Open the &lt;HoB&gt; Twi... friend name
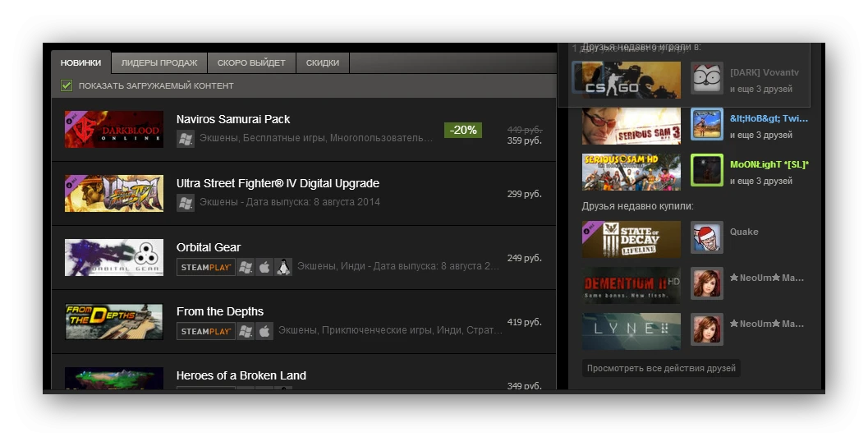The height and width of the screenshot is (437, 868). (x=769, y=118)
